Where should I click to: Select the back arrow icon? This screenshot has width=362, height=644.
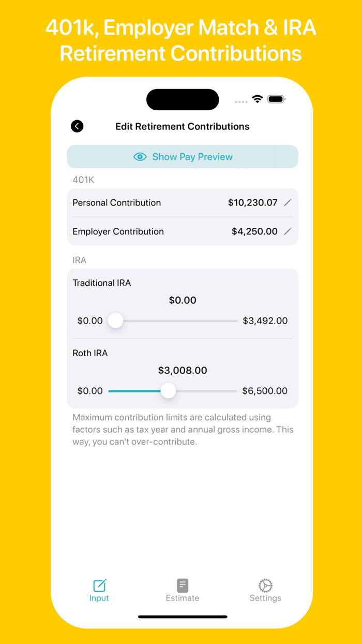click(x=77, y=126)
